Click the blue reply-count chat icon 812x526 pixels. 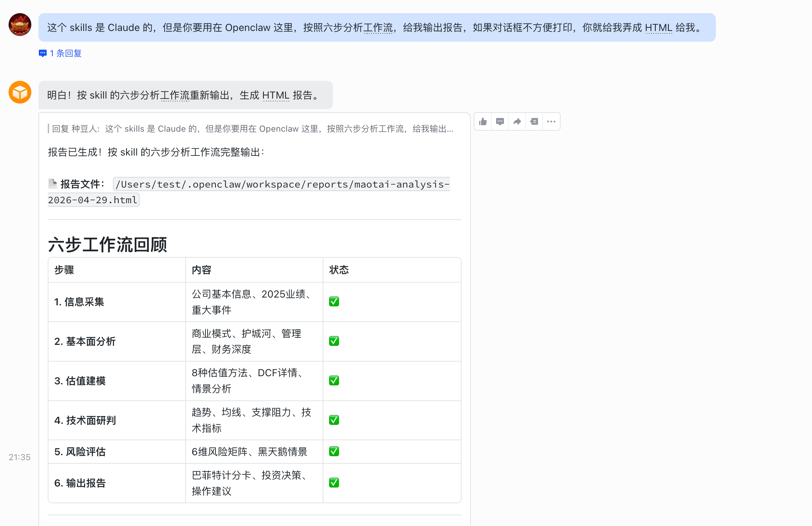point(43,53)
